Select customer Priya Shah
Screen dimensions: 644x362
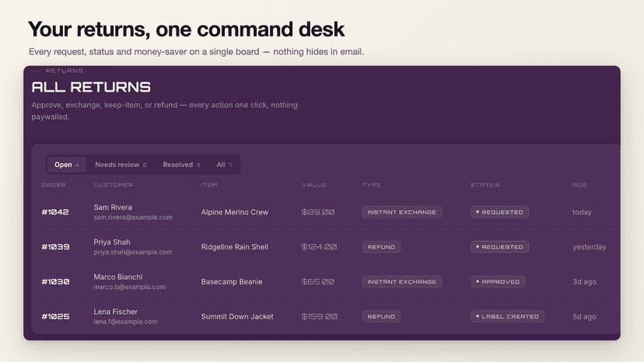coord(112,242)
